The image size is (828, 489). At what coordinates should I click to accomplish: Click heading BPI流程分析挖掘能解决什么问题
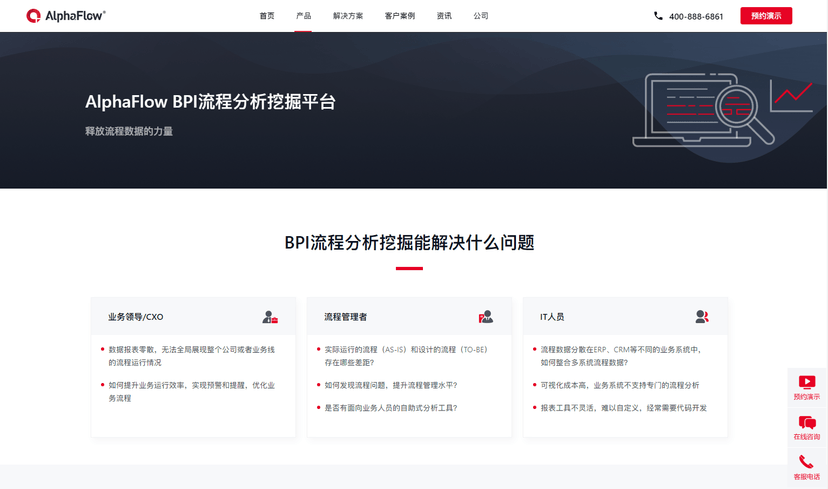(409, 242)
